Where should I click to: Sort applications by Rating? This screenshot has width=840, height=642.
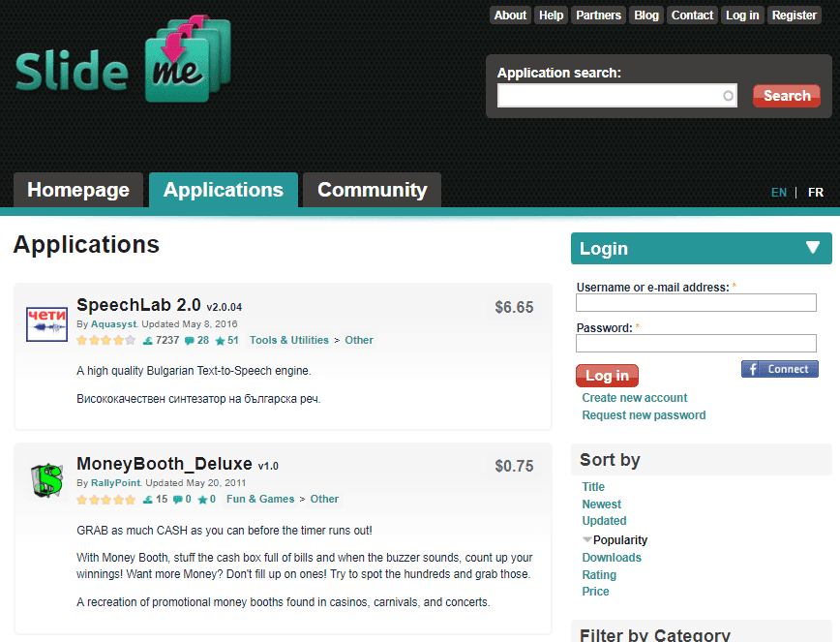tap(599, 575)
